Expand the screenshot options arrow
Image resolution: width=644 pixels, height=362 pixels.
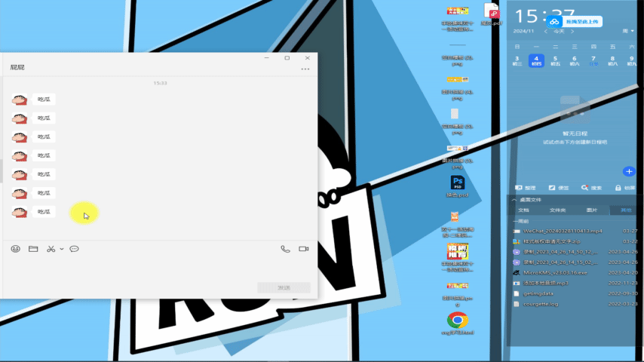coord(62,249)
